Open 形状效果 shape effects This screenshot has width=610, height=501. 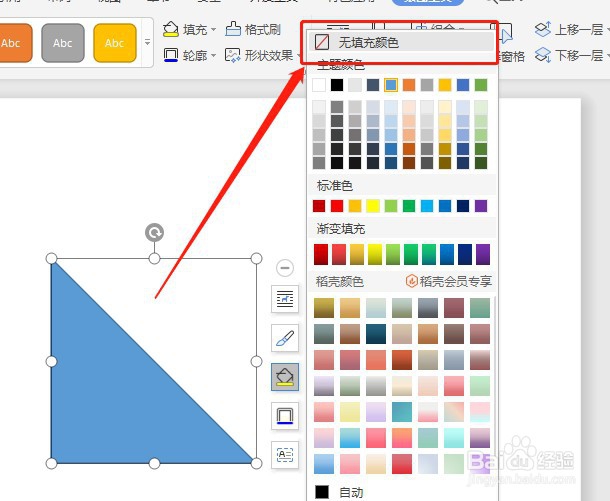point(259,56)
